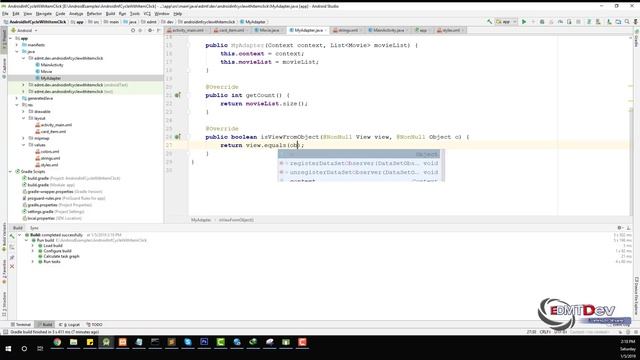
Task: Click the pin icon in Build panel sidebar
Action: pos(12,257)
